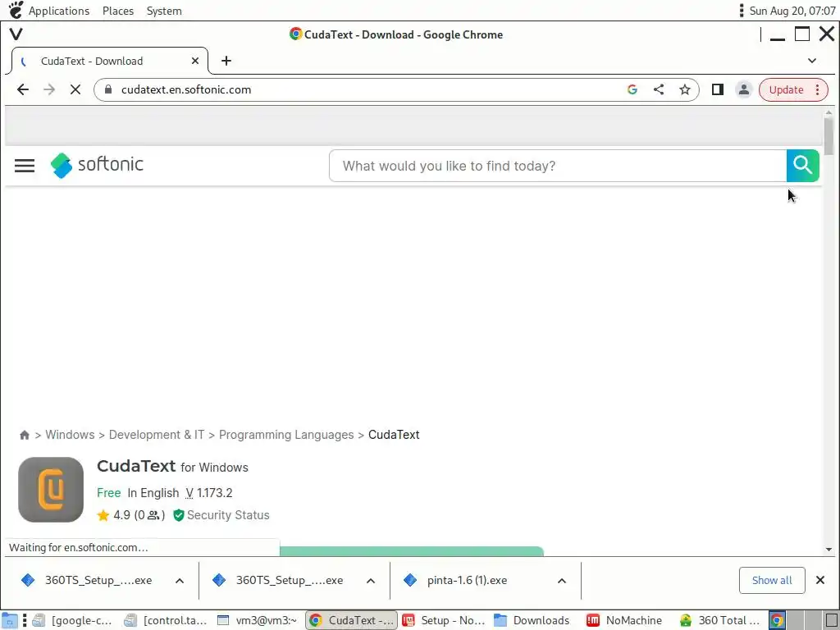
Task: Open the window menu V icon in title bar
Action: (16, 34)
